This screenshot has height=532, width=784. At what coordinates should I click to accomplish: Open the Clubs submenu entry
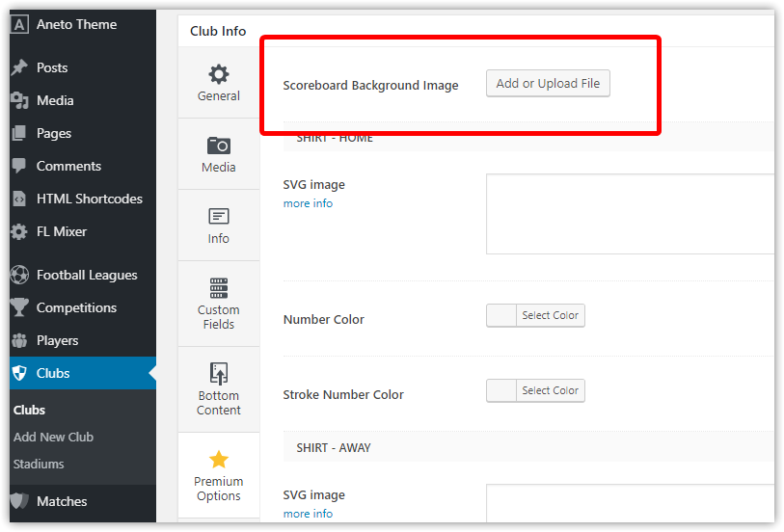pos(30,411)
